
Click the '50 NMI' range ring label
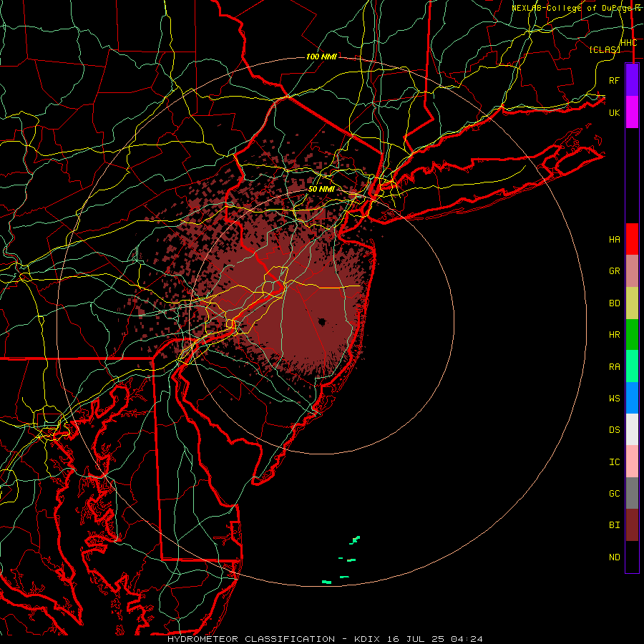[x=321, y=189]
